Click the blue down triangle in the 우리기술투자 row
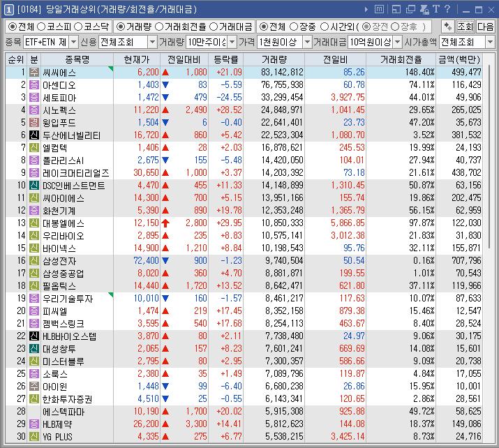Screen dimensions: 499x448 coord(165,299)
